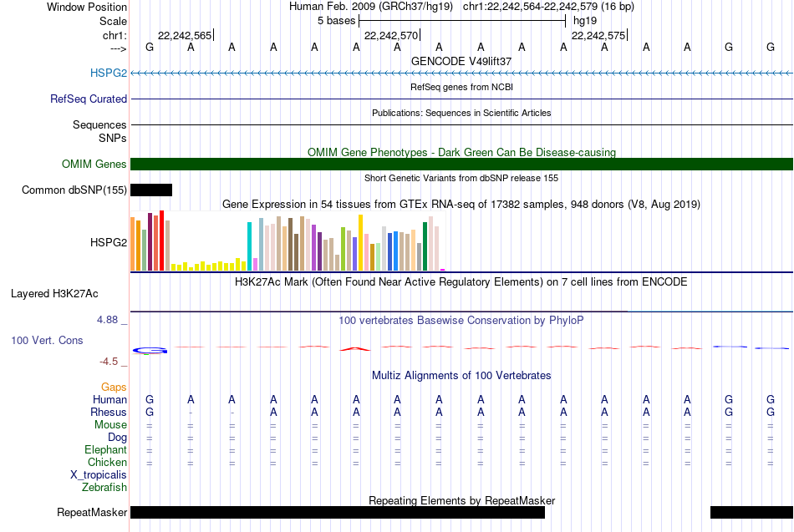Viewport: 794px width, 532px height.
Task: Click the Chicken species label
Action: [x=107, y=462]
